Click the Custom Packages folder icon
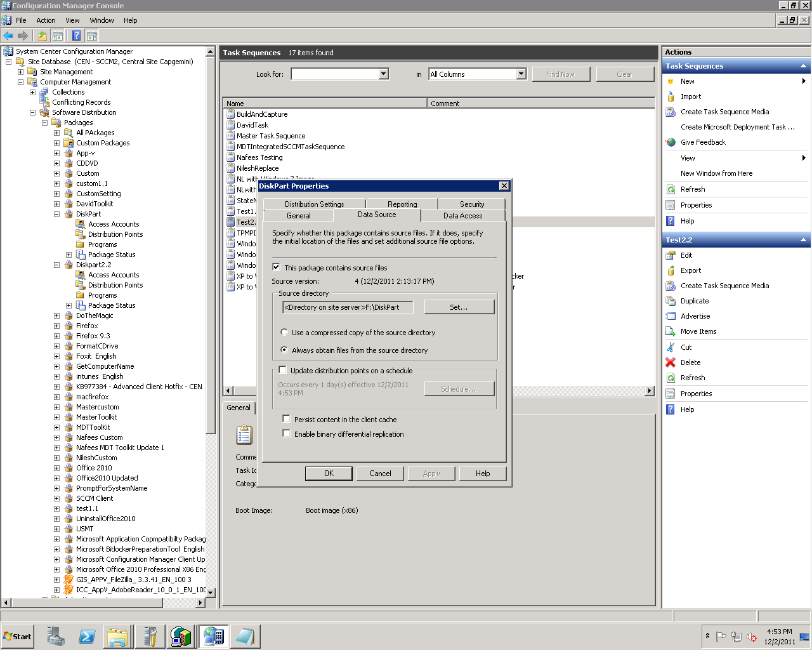The image size is (812, 650). [x=69, y=143]
